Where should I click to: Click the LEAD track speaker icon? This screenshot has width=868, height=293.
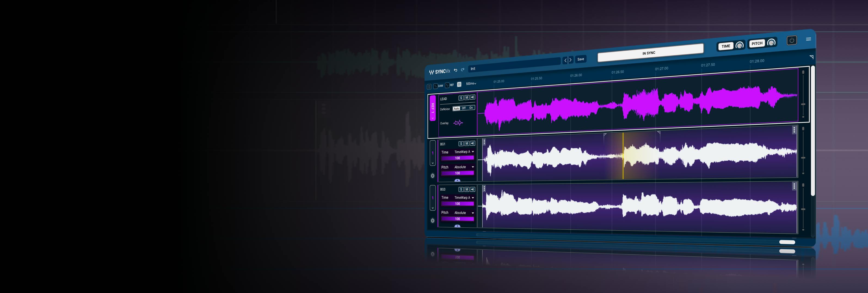click(472, 97)
